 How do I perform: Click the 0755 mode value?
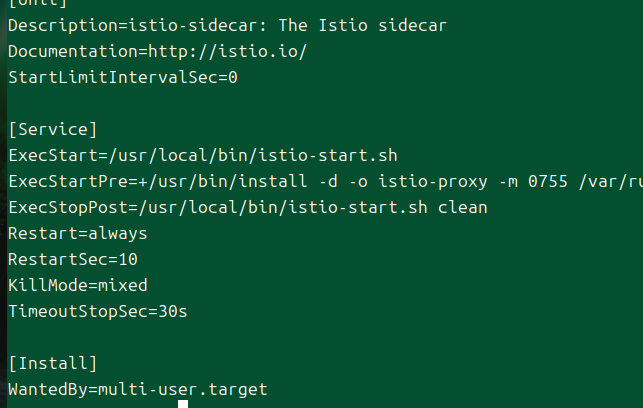coord(548,182)
